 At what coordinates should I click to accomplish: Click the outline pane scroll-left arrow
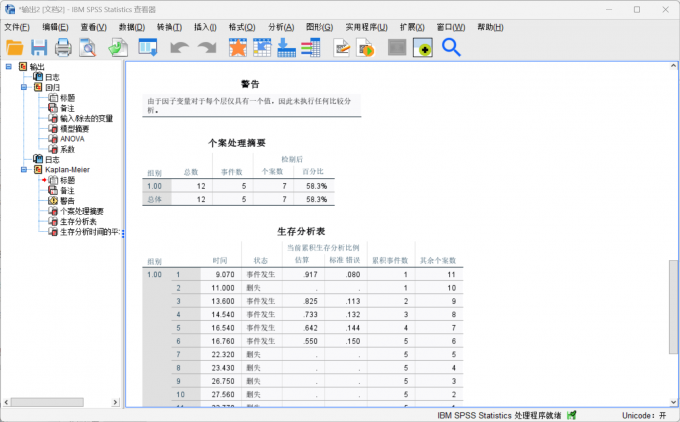pyautogui.click(x=7, y=402)
